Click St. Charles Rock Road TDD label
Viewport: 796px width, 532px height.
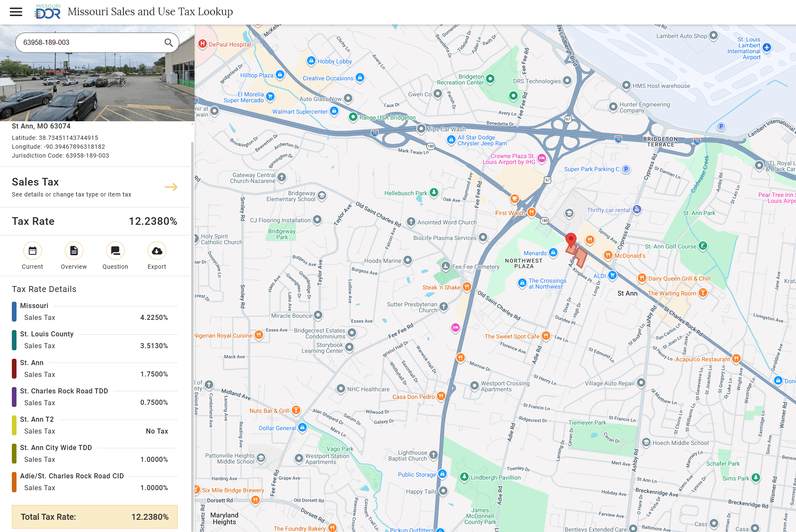[64, 391]
